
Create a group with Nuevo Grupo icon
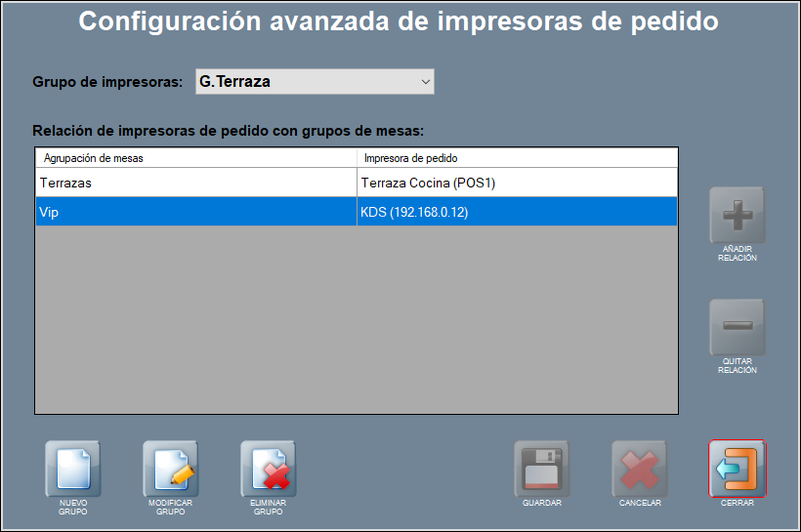tap(72, 469)
